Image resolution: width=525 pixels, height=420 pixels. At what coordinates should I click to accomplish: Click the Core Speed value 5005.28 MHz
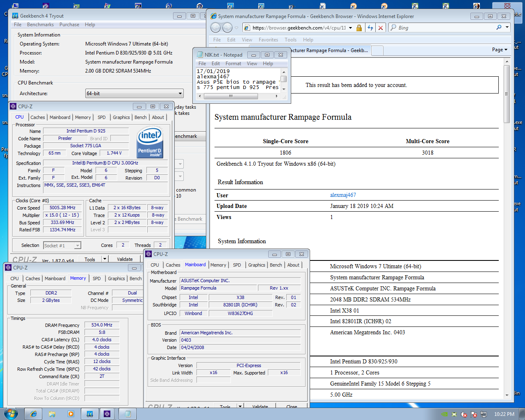click(x=63, y=208)
